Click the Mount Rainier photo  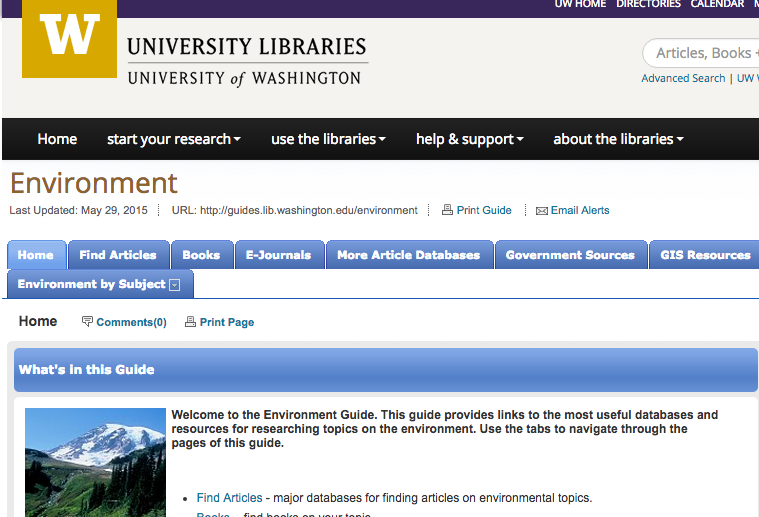click(95, 462)
